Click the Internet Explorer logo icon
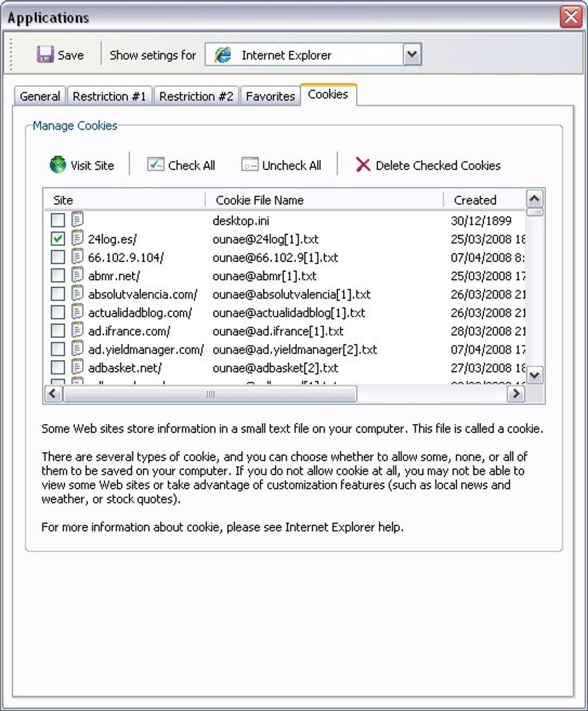This screenshot has height=711, width=588. 223,55
